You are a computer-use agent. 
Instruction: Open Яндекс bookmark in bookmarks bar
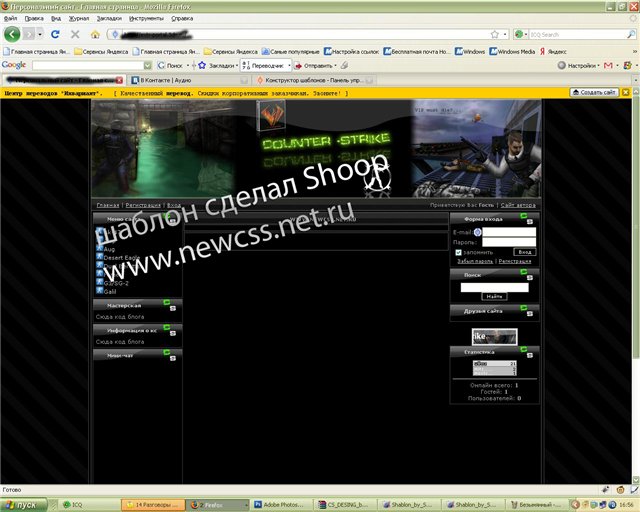[x=553, y=51]
